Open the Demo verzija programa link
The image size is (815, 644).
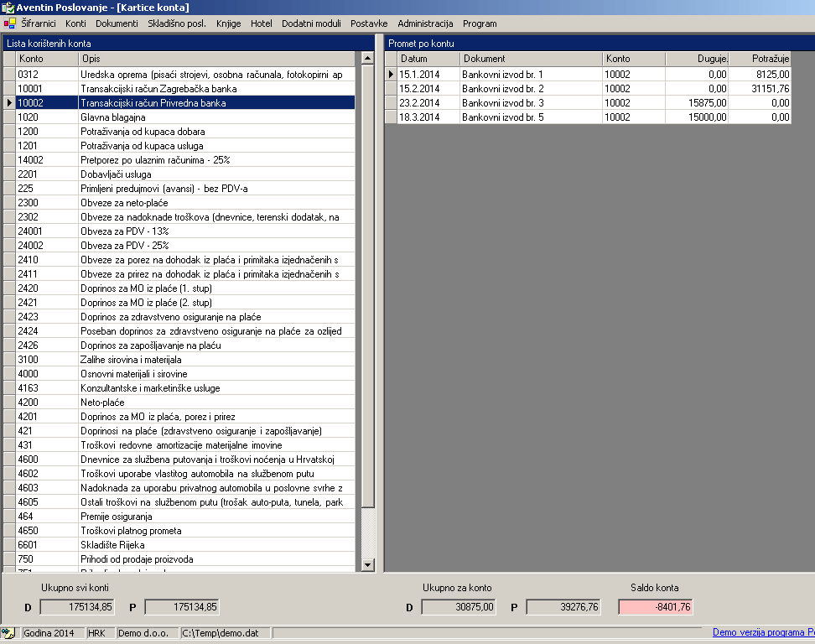[x=763, y=633]
